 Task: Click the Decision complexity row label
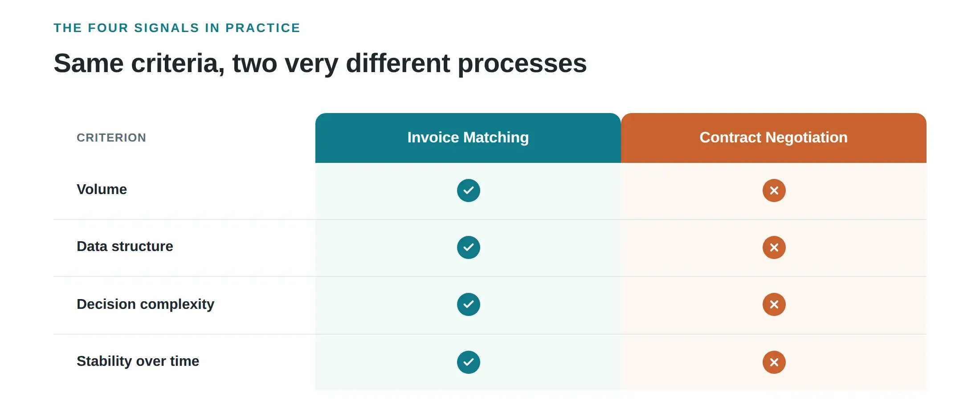coord(145,304)
